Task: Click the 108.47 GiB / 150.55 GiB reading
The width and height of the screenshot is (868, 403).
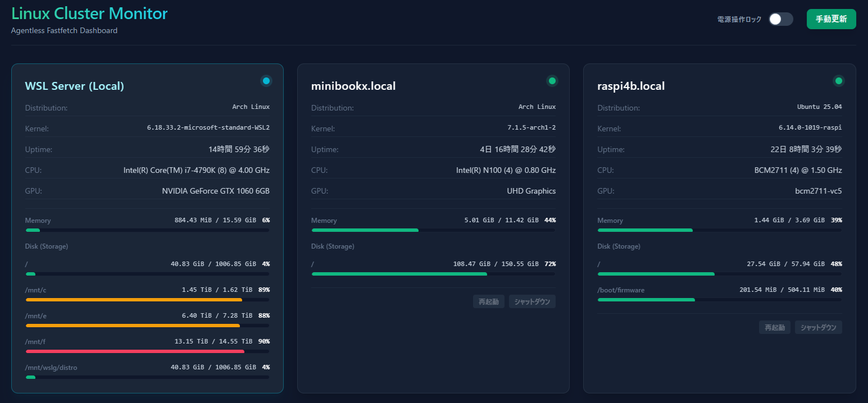Action: tap(496, 264)
